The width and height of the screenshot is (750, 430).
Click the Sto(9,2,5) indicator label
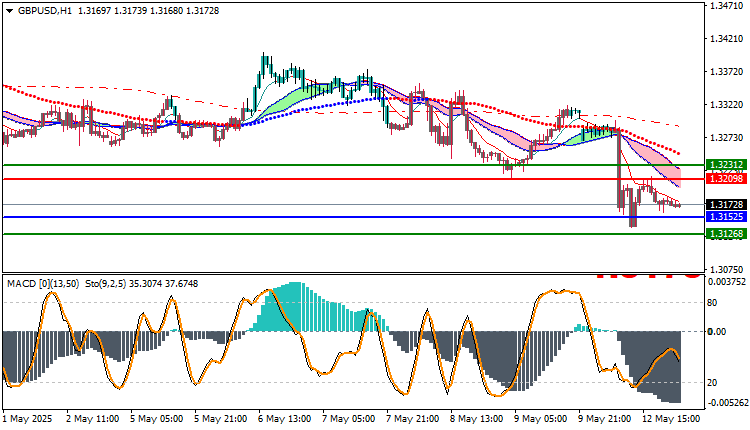point(105,284)
